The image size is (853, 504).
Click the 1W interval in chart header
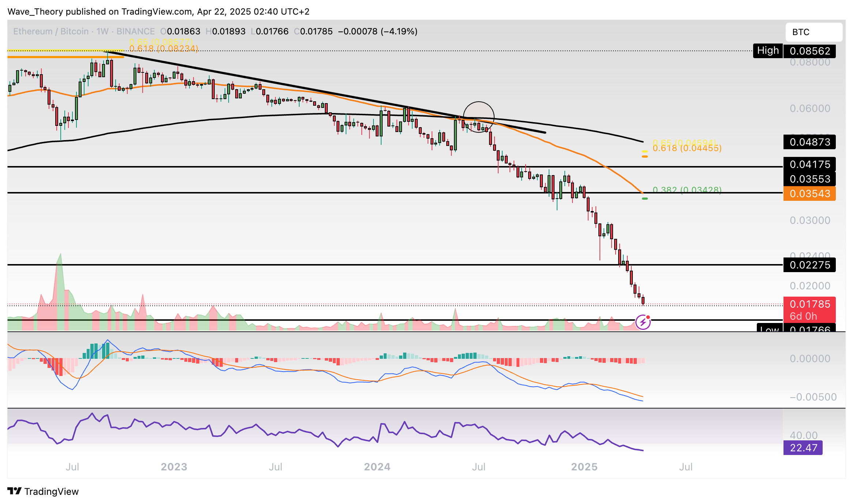(102, 31)
